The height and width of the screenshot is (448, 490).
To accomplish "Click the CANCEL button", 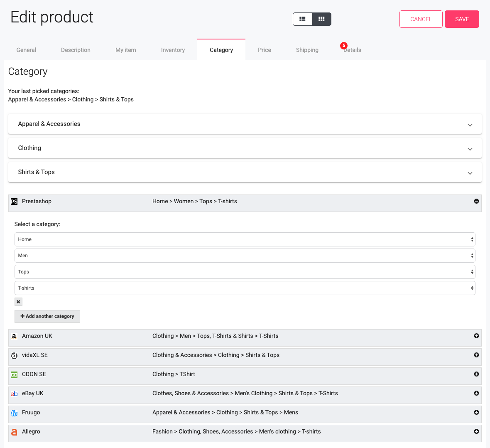I will click(421, 19).
